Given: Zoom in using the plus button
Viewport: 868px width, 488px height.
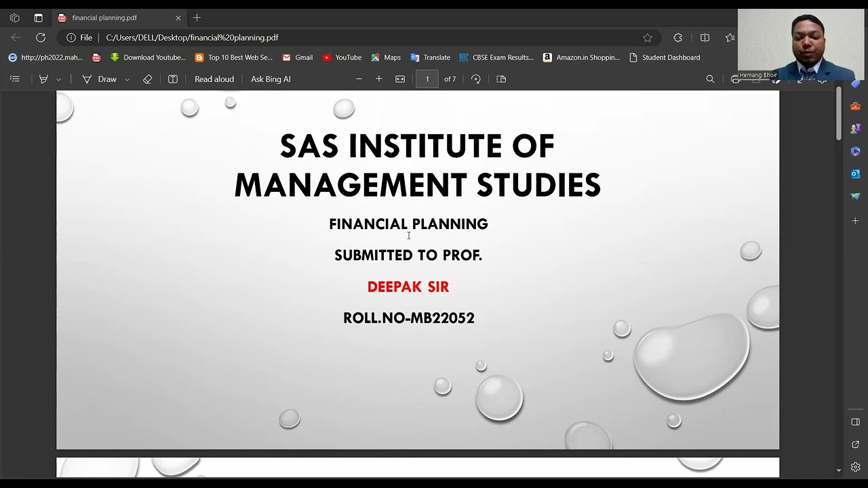Looking at the screenshot, I should (x=379, y=79).
